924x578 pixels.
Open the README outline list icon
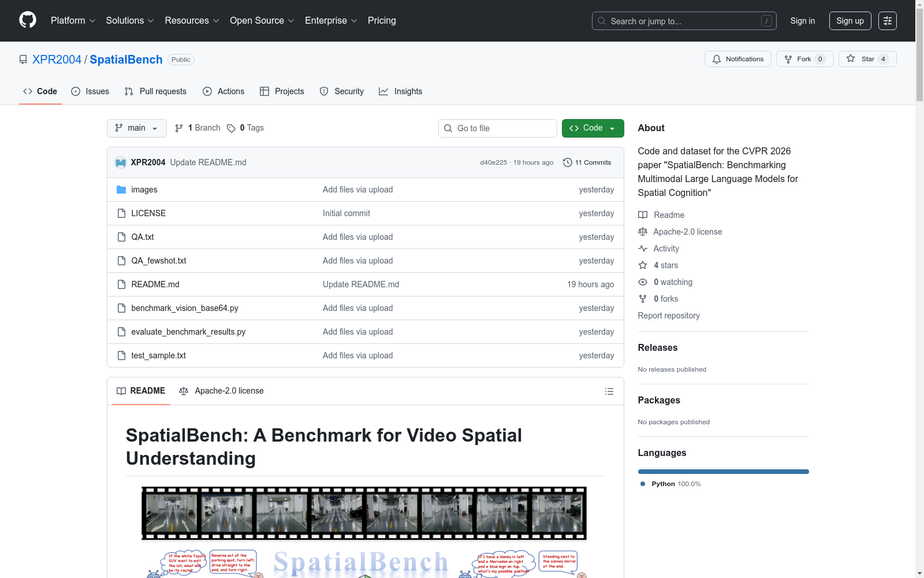tap(609, 391)
